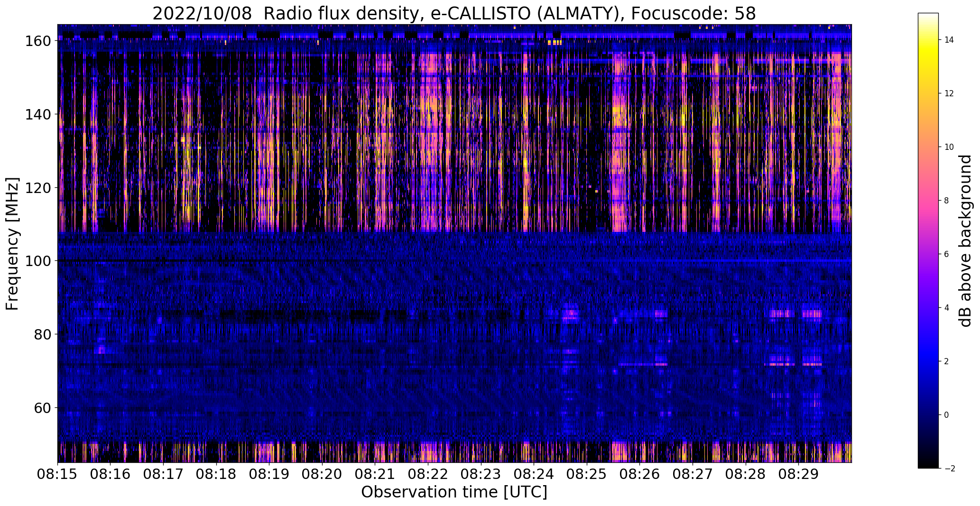980x506 pixels.
Task: Click the 08:17 time tick label
Action: (163, 474)
